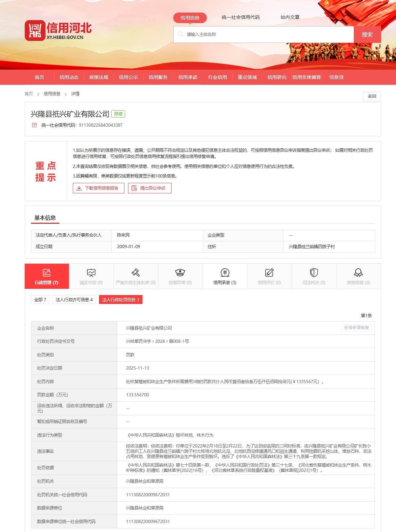This screenshot has width=396, height=532.
Task: Select the 全部 7 filter
Action: point(41,300)
